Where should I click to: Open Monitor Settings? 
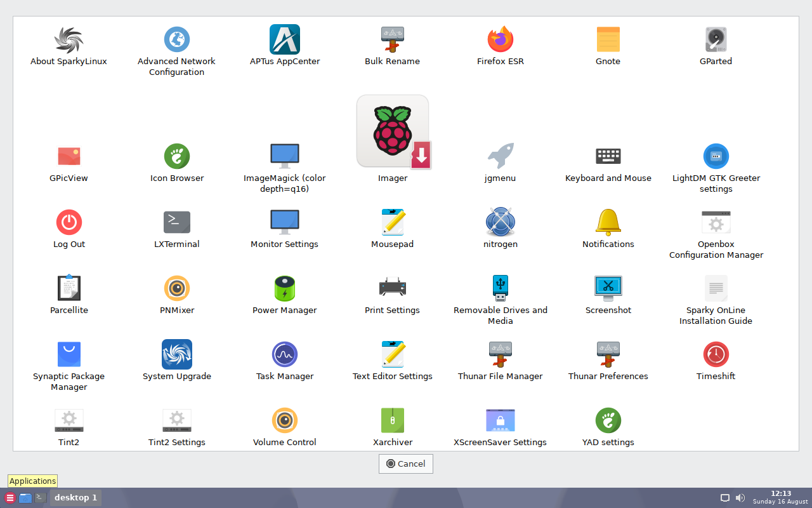[285, 222]
